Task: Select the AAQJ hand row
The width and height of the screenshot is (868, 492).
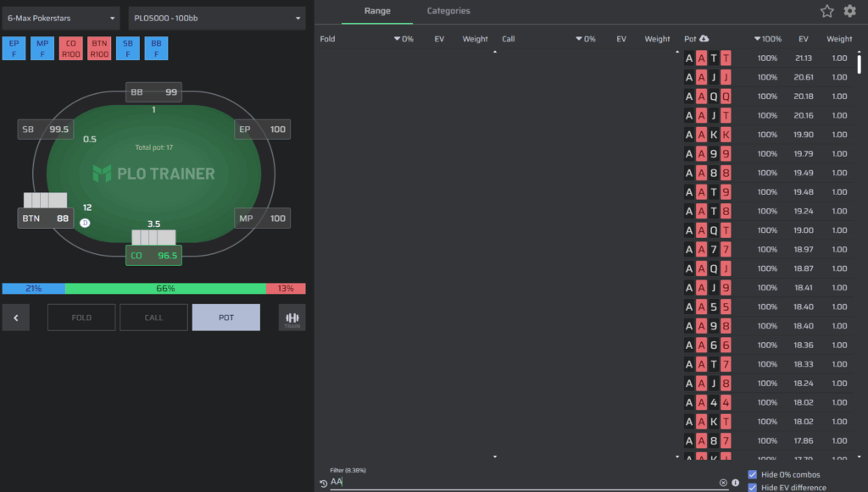Action: pyautogui.click(x=768, y=268)
